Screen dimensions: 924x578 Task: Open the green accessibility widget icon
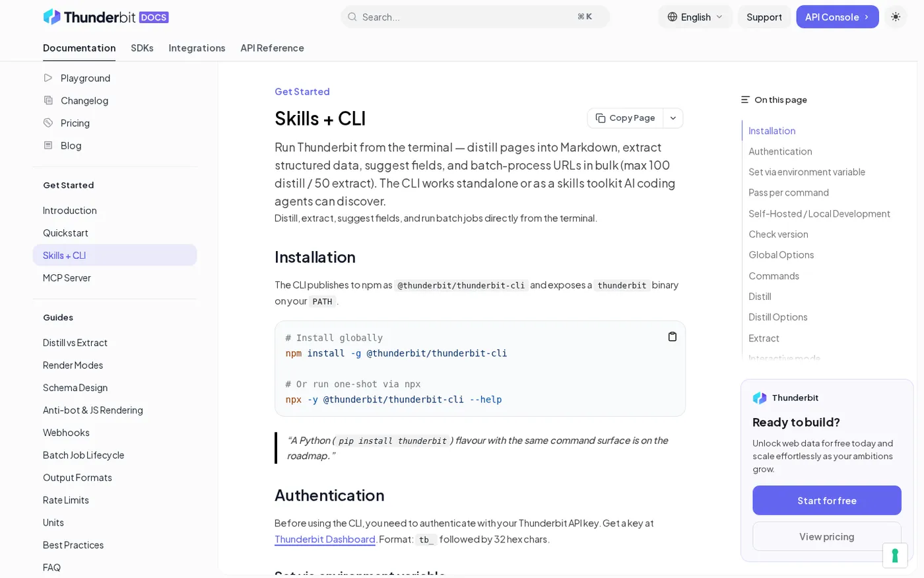(895, 556)
